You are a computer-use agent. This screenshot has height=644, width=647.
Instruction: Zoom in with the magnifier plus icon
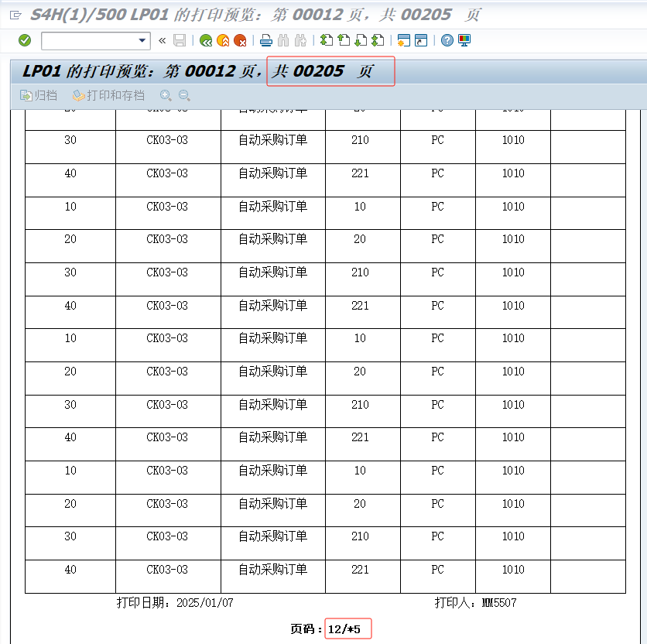(x=166, y=95)
